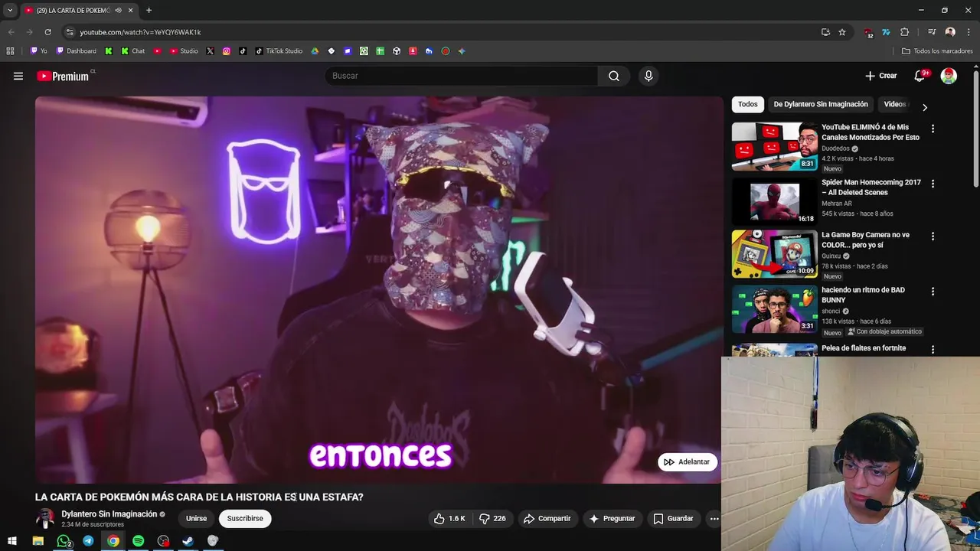Mute the tab via speaker icon

pos(118,11)
